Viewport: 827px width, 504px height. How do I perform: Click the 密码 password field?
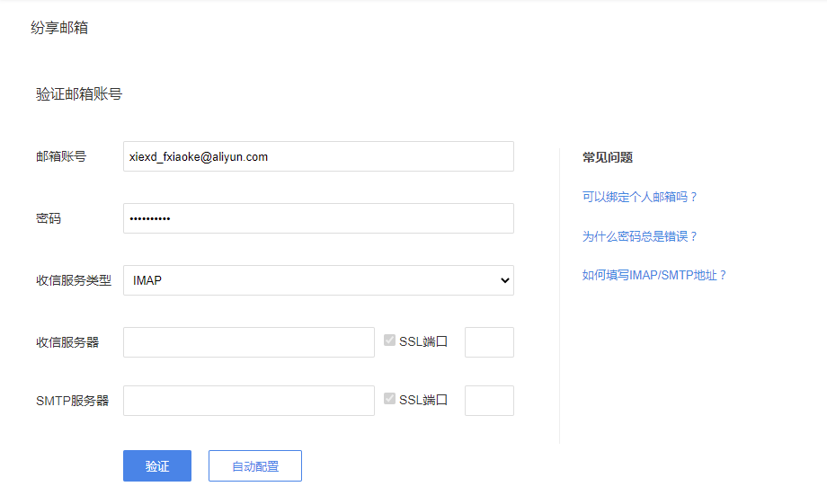tap(318, 218)
